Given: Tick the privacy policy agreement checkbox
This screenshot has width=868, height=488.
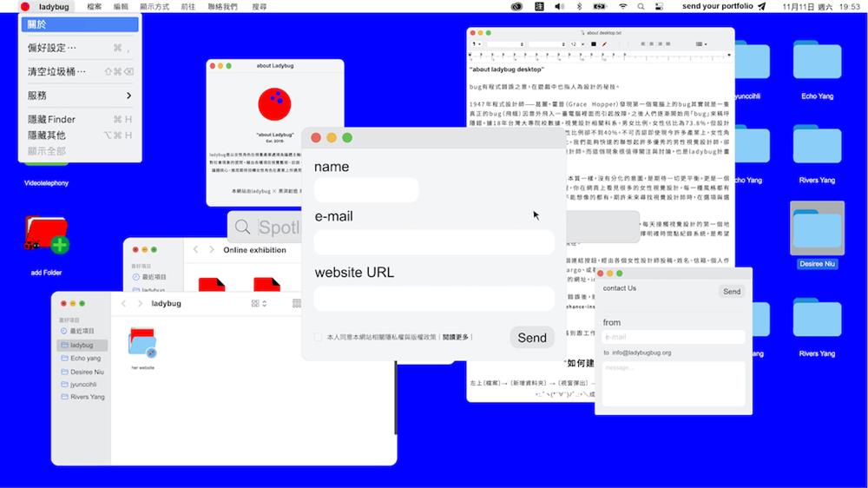Looking at the screenshot, I should coord(318,337).
